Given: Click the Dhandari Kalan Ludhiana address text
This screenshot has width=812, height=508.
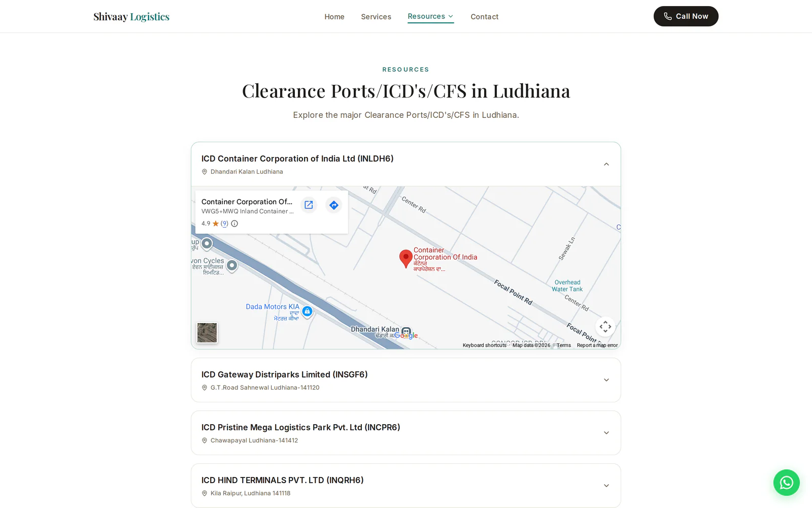Looking at the screenshot, I should pyautogui.click(x=247, y=172).
